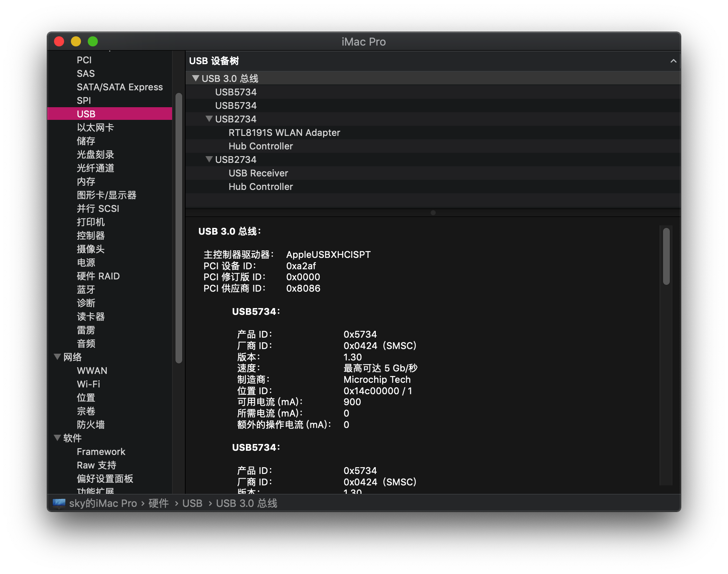The width and height of the screenshot is (728, 574).
Task: Click USB breadcrumb in bottom path bar
Action: point(192,503)
